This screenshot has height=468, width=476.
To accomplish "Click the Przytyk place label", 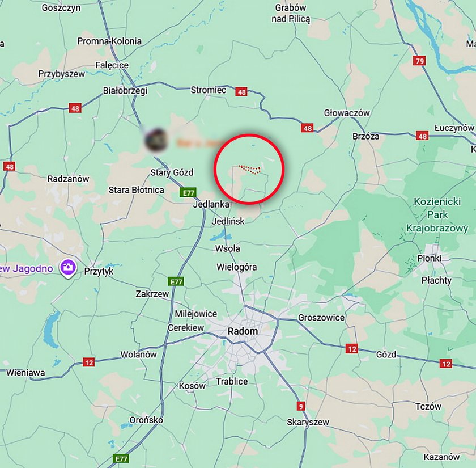I will pos(99,271).
